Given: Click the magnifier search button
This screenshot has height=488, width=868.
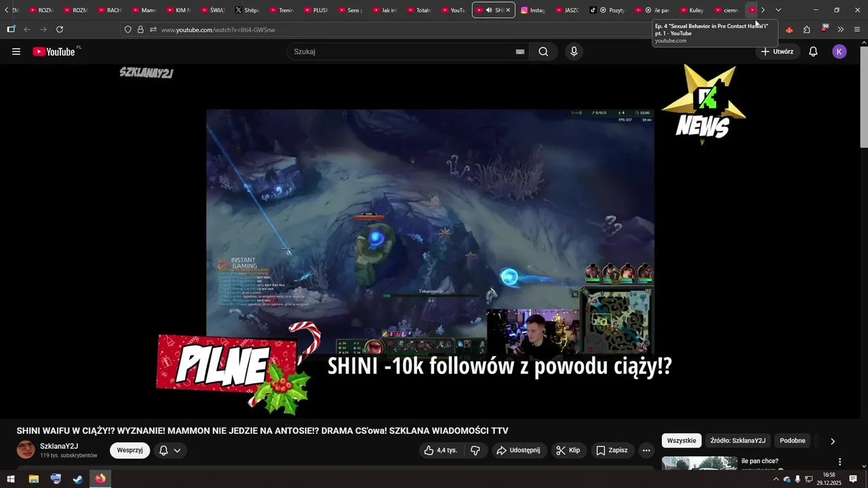Looking at the screenshot, I should coord(543,52).
